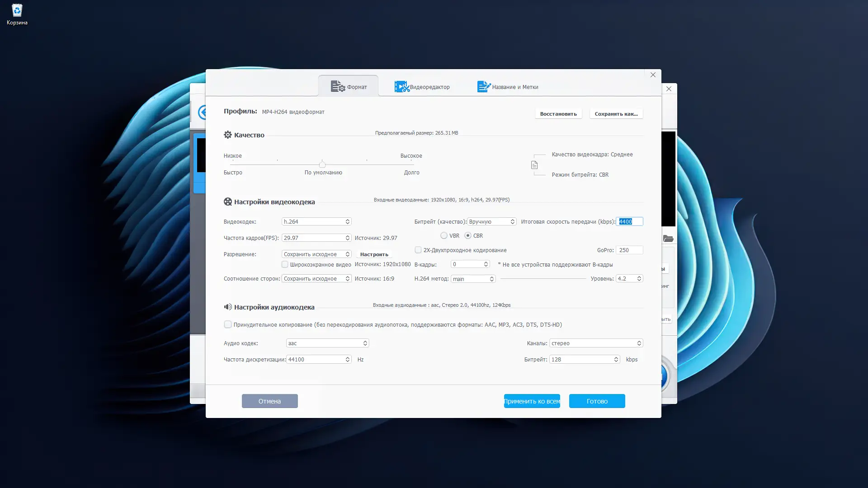Expand the Каналы стерео dropdown
The height and width of the screenshot is (488, 868).
coord(595,343)
